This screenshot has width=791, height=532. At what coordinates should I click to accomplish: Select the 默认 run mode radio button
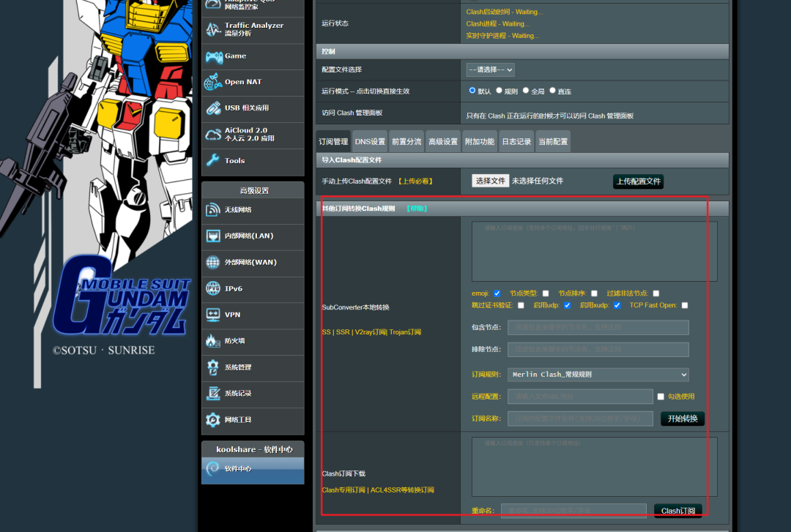[x=472, y=90]
